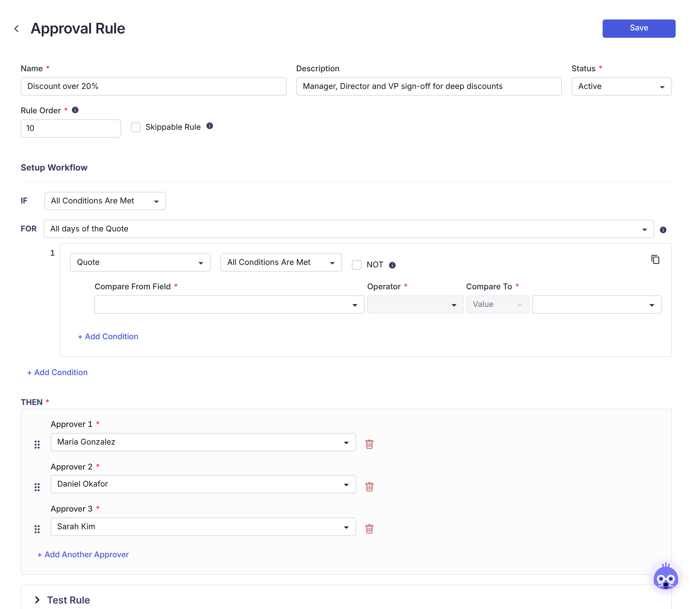Click drag handle for Approver 2
The image size is (700, 609).
pos(37,487)
